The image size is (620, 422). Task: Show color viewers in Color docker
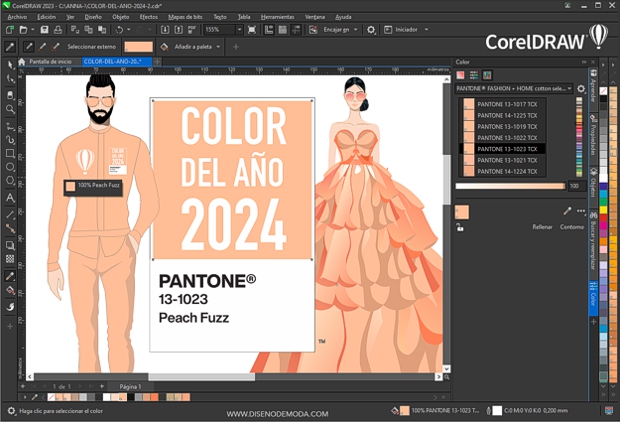[x=460, y=75]
